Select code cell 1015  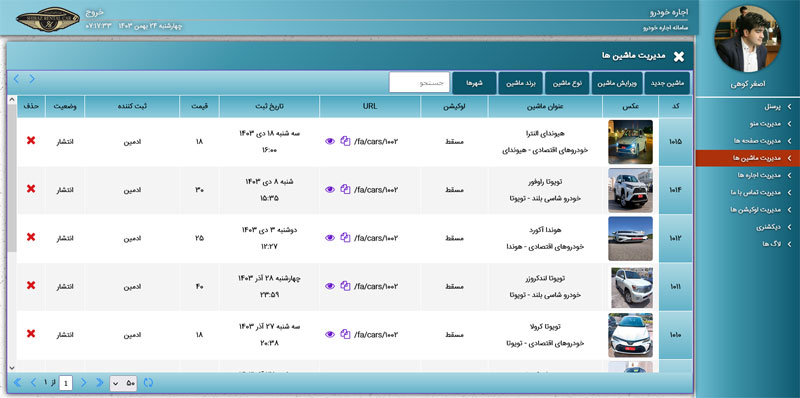coord(676,142)
